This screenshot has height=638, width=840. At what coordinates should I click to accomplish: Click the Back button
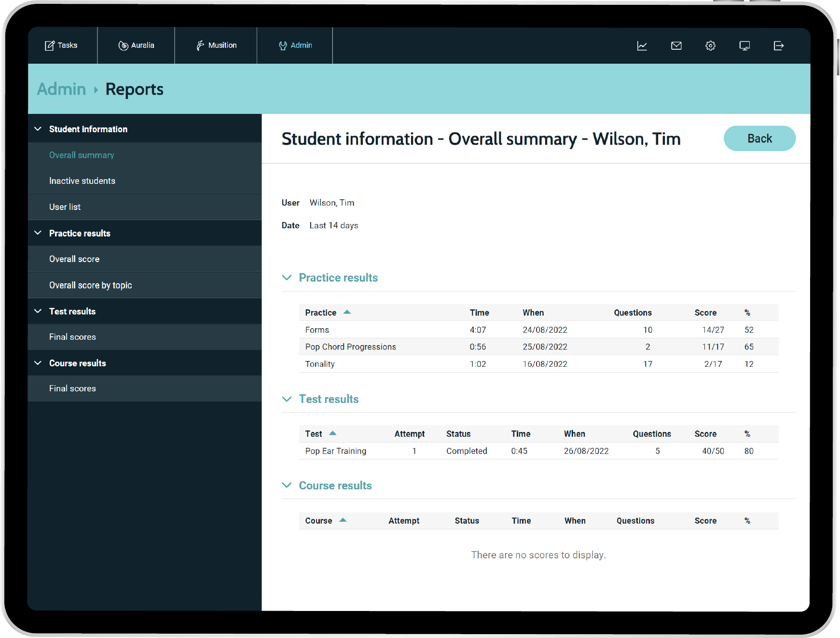(x=759, y=139)
